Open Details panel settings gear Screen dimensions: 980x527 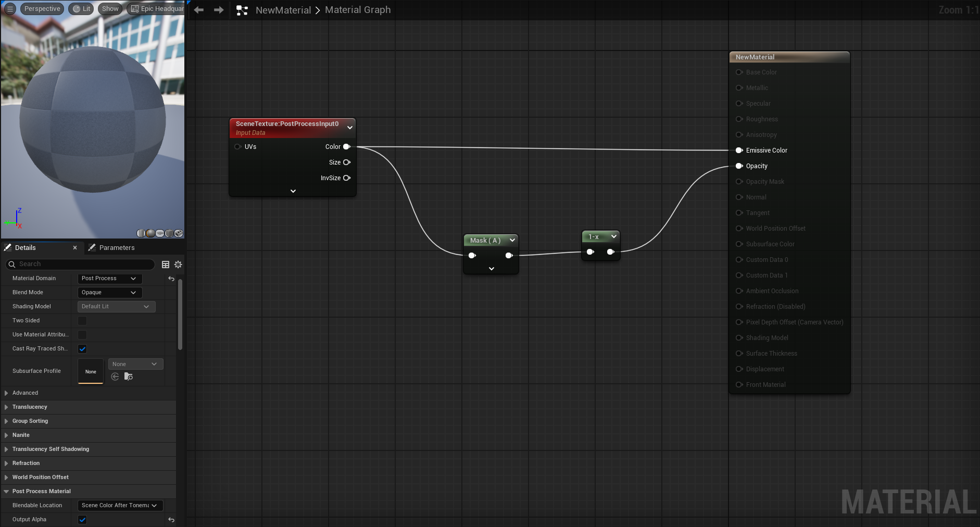click(x=178, y=265)
